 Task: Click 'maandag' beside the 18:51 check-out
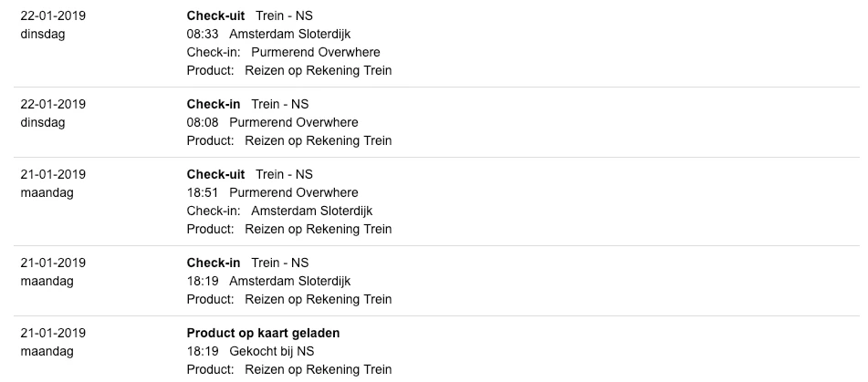tap(47, 192)
